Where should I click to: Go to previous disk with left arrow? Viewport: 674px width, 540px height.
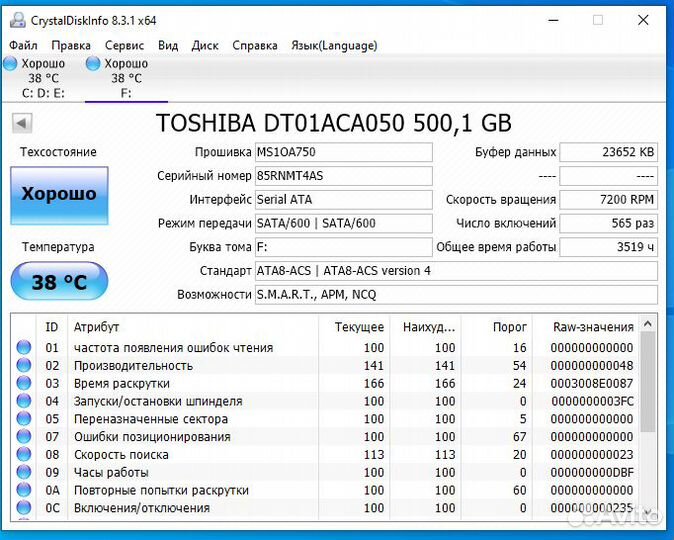[21, 123]
